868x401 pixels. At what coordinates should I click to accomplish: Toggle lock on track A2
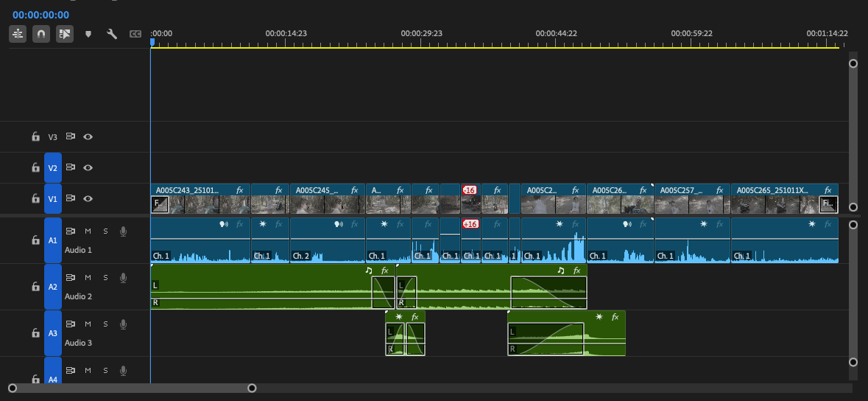[35, 287]
